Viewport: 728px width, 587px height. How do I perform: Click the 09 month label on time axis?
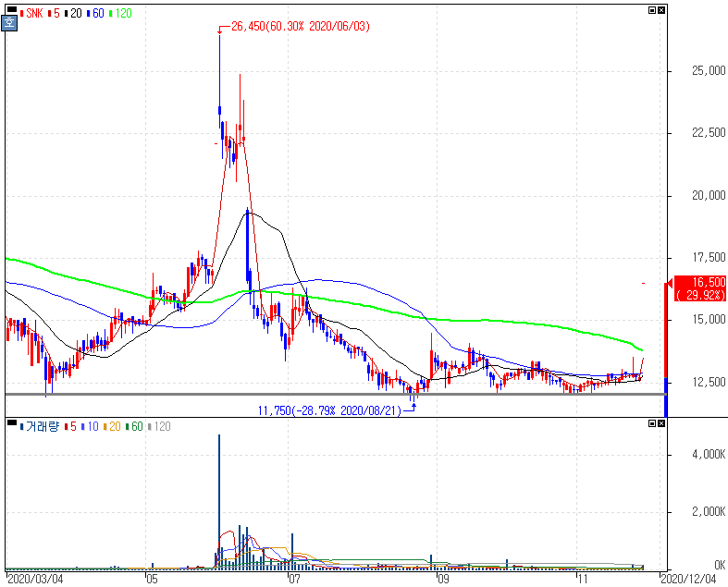point(443,579)
